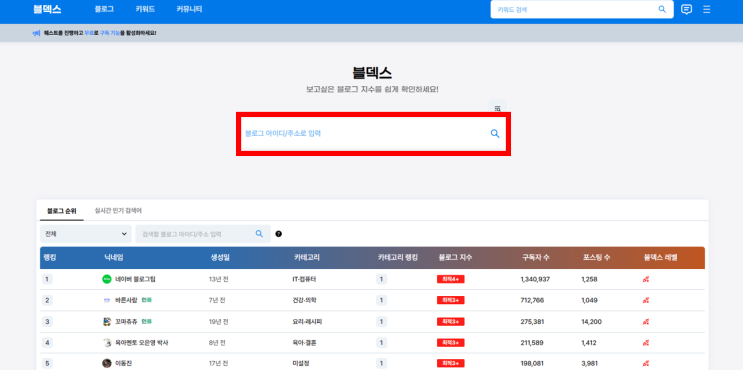This screenshot has width=743, height=370.
Task: Click the 바른사람 avatar icon
Action: 107,300
